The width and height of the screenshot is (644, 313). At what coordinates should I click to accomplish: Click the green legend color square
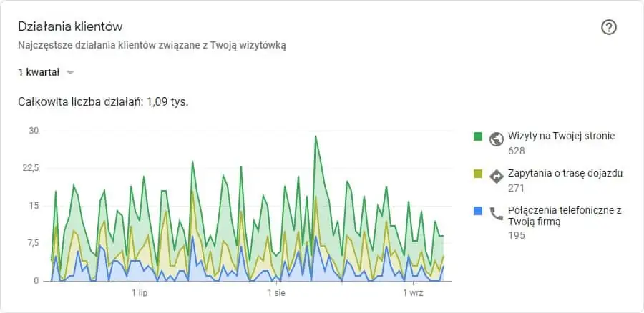[x=478, y=136]
